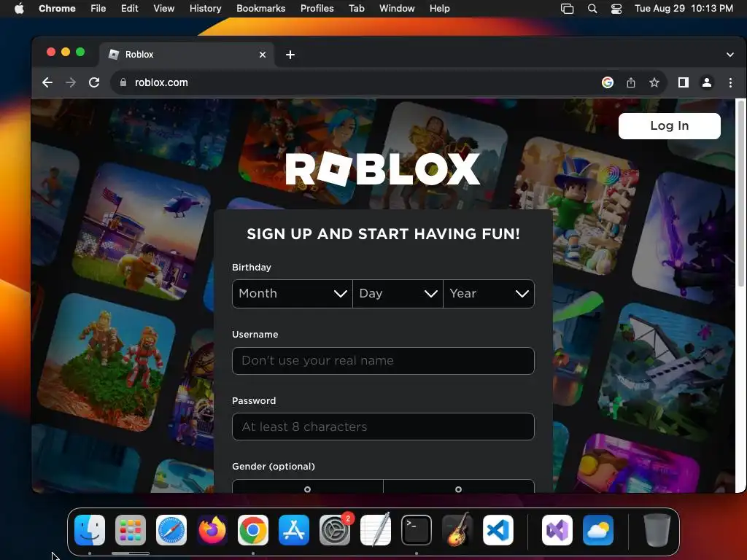Open the Profiles menu

(x=317, y=9)
